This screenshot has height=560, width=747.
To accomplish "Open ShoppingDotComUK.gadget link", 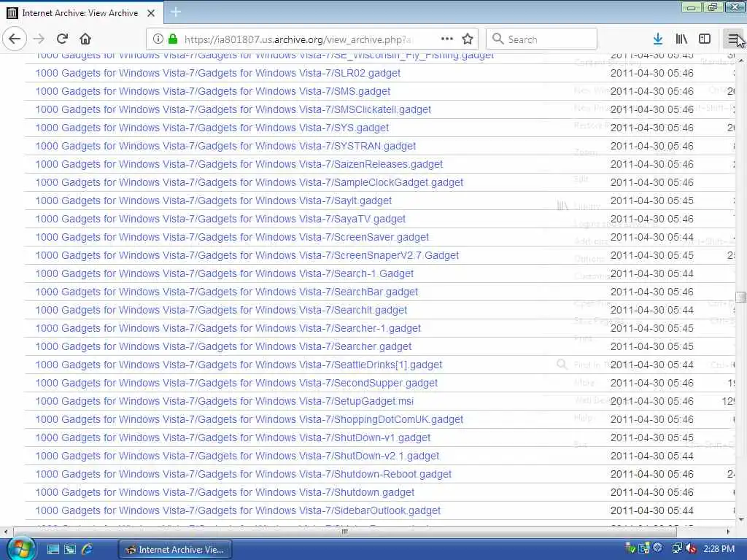I will 249,419.
